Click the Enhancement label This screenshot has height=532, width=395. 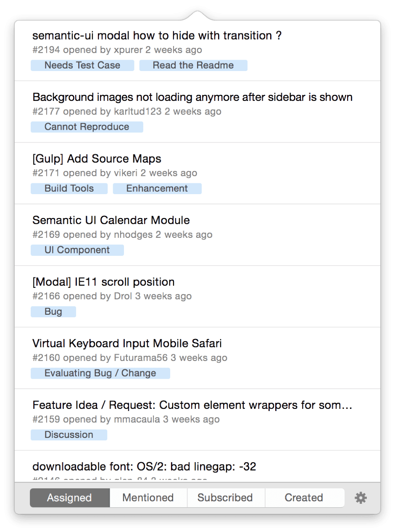[x=157, y=189]
